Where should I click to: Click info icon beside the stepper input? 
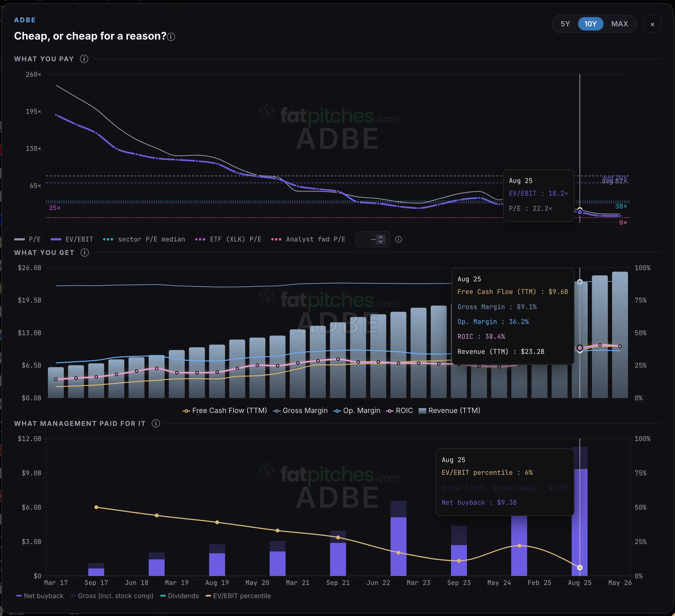(x=399, y=239)
